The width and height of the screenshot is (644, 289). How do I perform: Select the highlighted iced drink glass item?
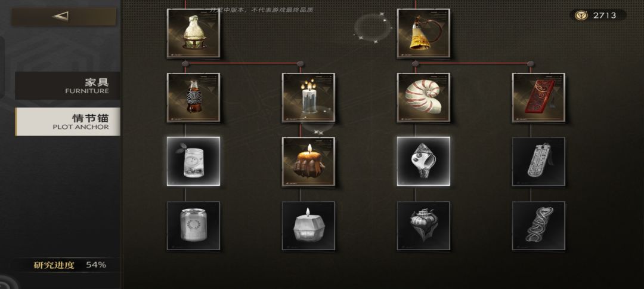pyautogui.click(x=193, y=162)
